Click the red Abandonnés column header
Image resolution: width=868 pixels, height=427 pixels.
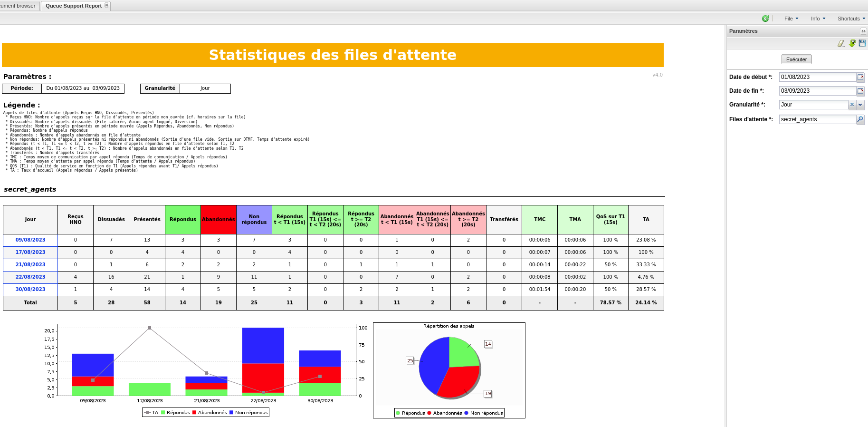(x=219, y=220)
